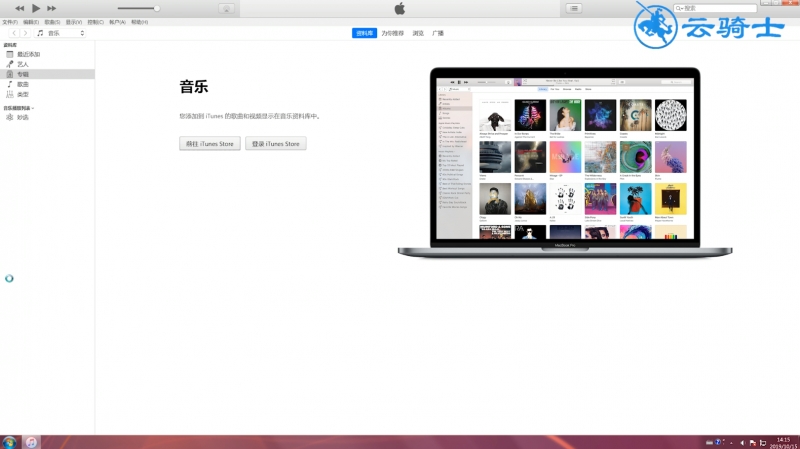Viewport: 800px width, 449px height.
Task: Click the 最近添加 sidebar icon
Action: [x=9, y=54]
